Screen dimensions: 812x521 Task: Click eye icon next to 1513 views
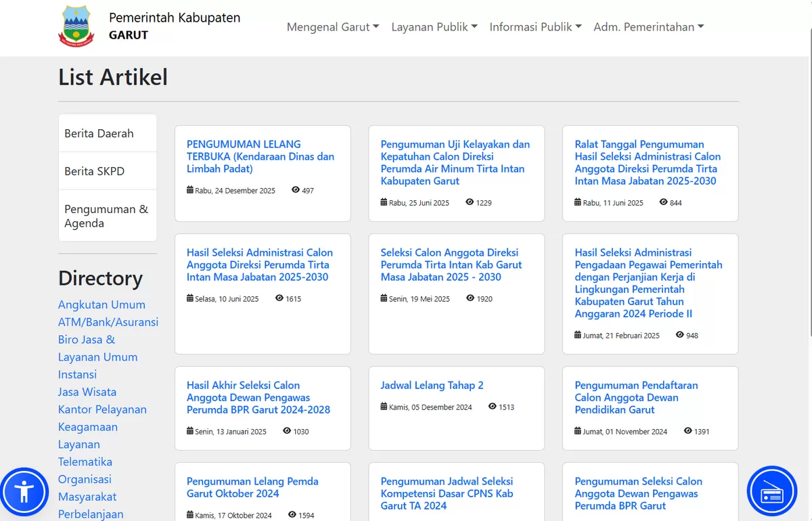coord(493,407)
